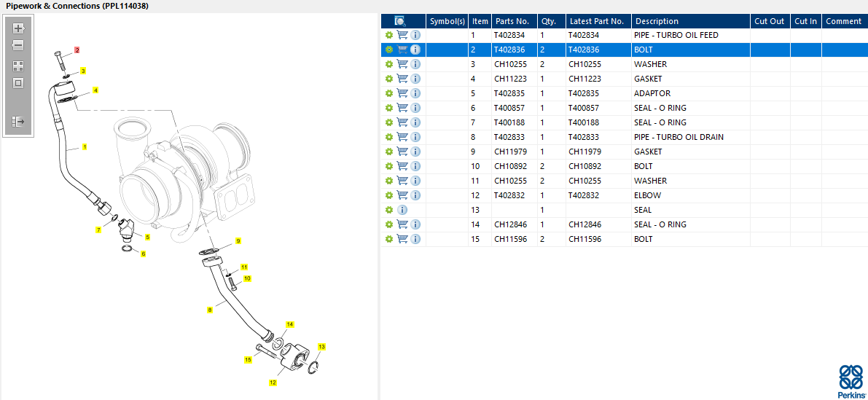Click gear icon for PIPE - TURBO OIL FEED

click(388, 35)
